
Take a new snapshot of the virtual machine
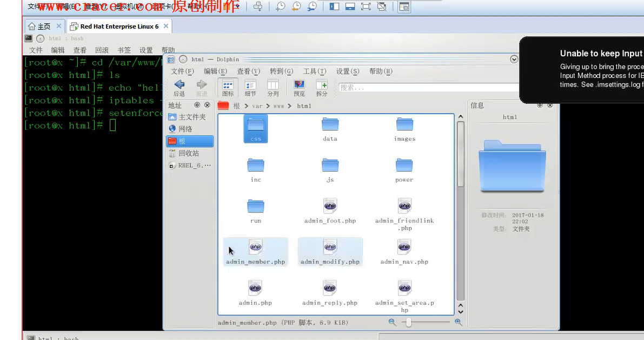click(280, 7)
